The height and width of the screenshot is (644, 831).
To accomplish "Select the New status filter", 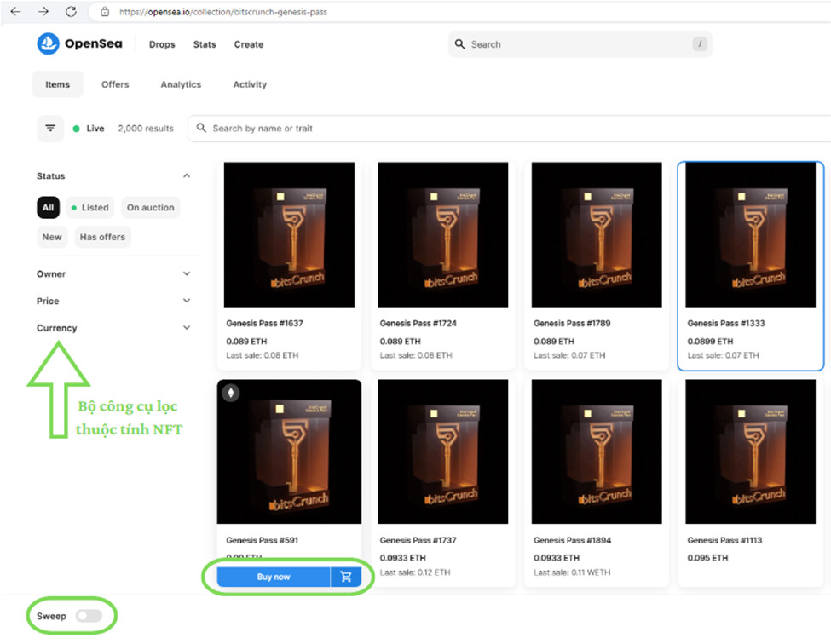I will 52,237.
